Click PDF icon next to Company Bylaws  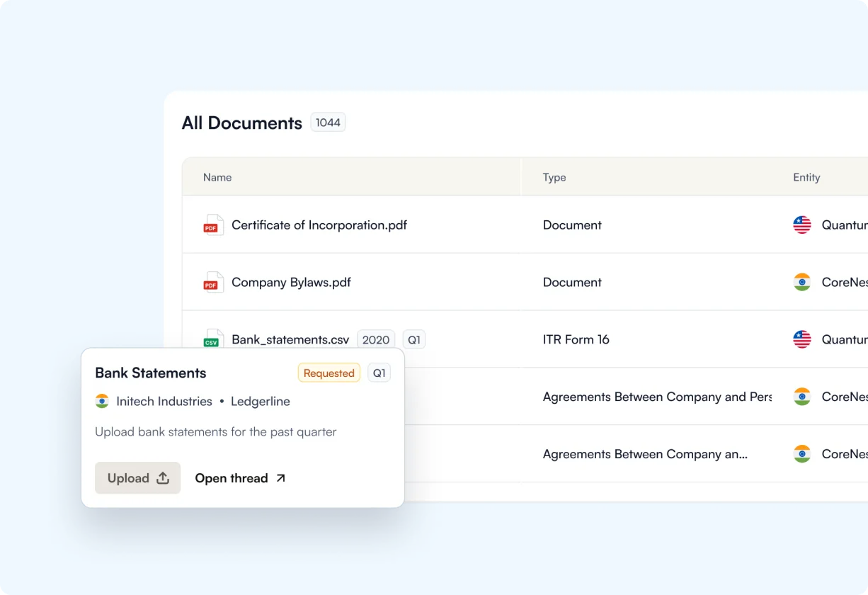coord(213,283)
